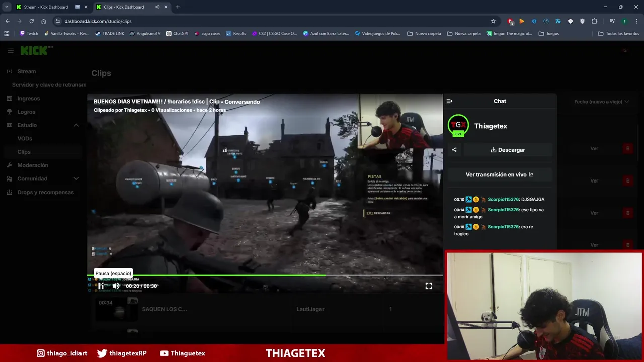Open the 7TV extension icon
This screenshot has width=644, height=362.
[x=558, y=21]
